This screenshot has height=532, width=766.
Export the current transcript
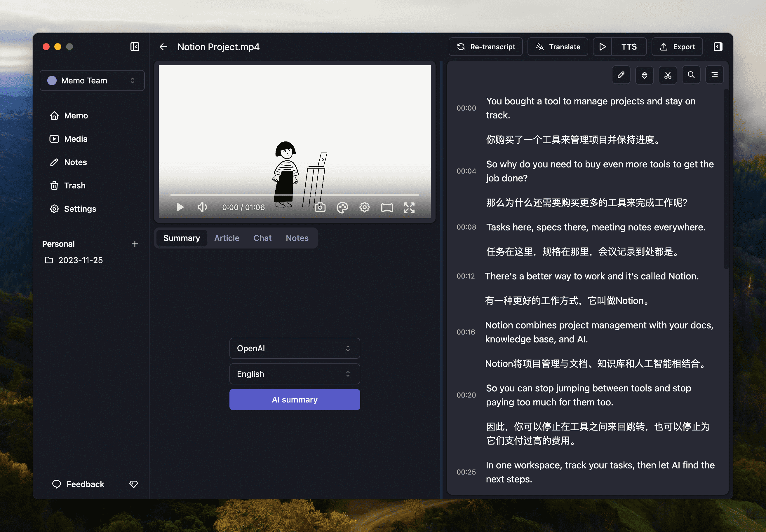coord(678,47)
